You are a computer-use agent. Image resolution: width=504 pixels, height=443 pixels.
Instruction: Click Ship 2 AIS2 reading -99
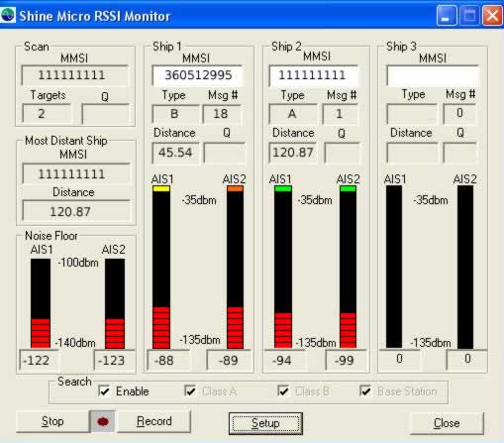[x=346, y=360]
